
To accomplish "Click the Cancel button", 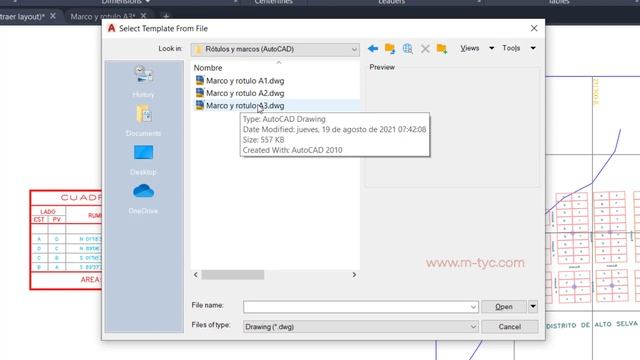I will 509,327.
